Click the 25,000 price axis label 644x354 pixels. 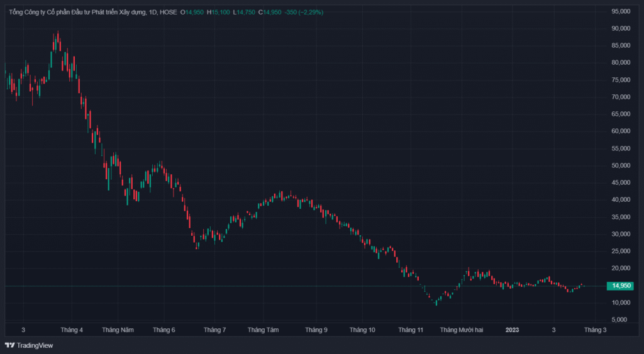click(621, 251)
